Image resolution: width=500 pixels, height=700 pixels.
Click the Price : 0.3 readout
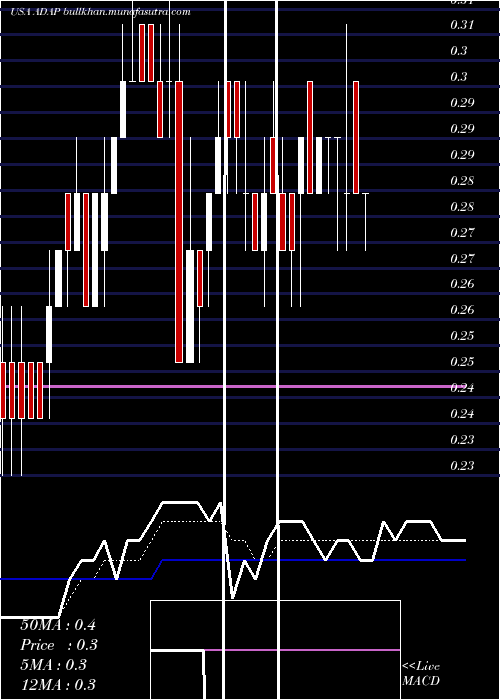tap(59, 645)
